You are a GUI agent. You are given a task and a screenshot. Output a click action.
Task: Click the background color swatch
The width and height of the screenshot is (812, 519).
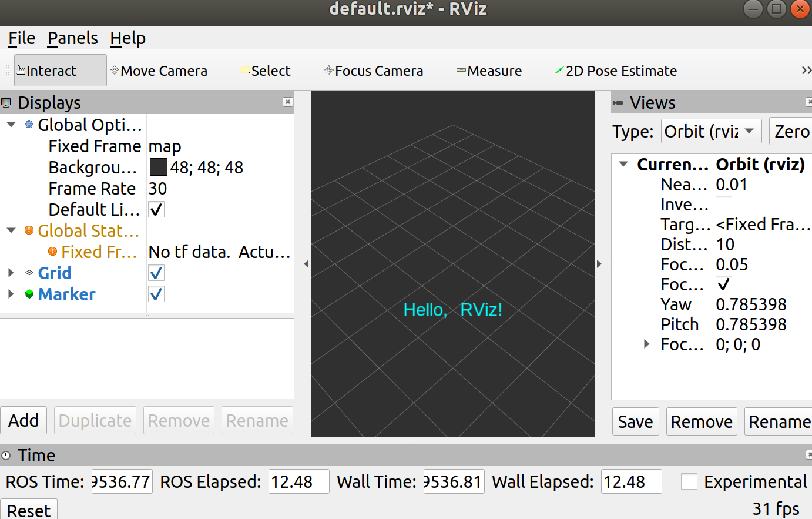click(x=159, y=167)
